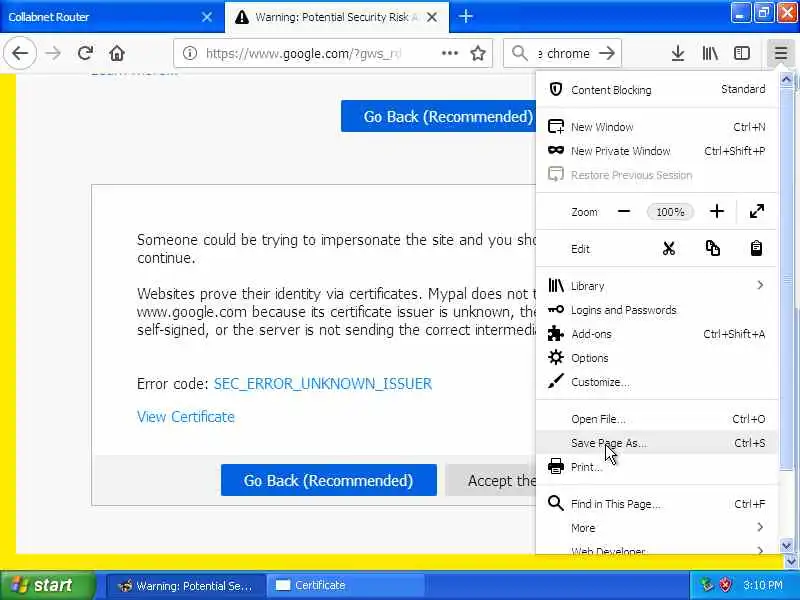
Task: Click the top Go Back (Recommended) button
Action: tap(438, 116)
